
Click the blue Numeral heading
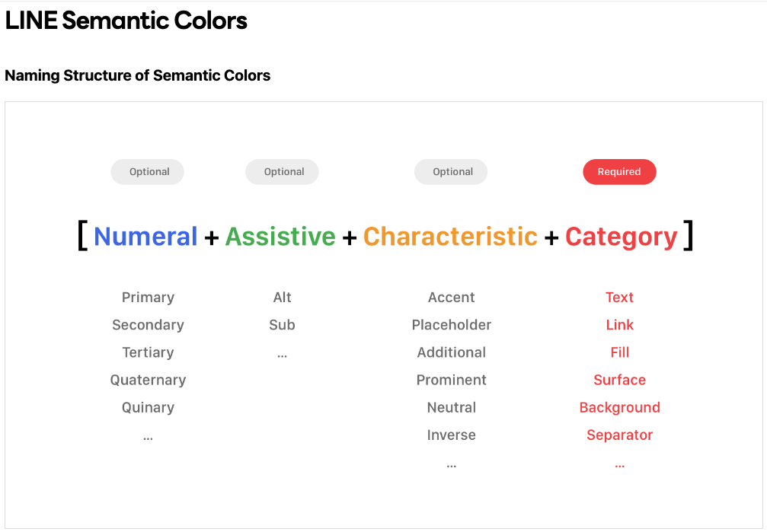pyautogui.click(x=145, y=237)
